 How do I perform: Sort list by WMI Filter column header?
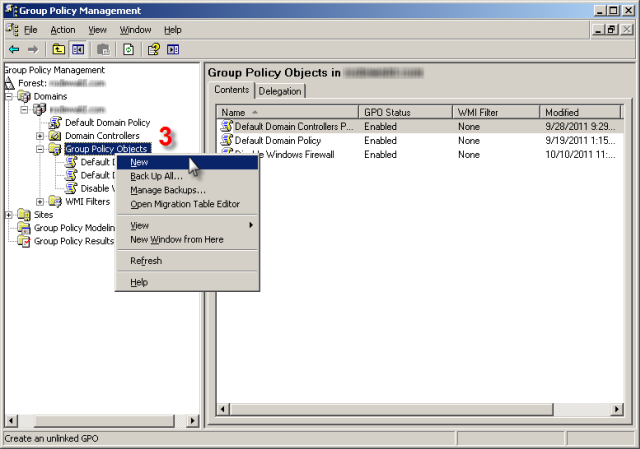click(496, 112)
